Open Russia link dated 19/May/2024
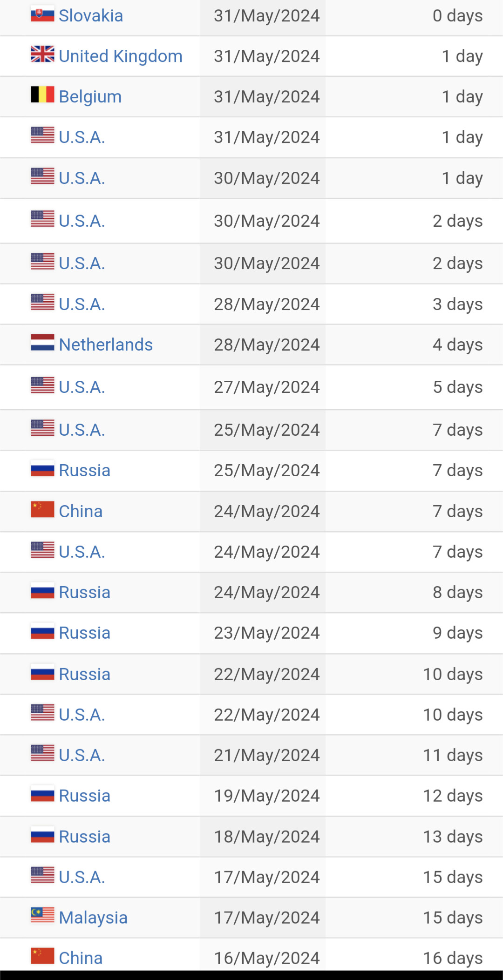 [84, 796]
